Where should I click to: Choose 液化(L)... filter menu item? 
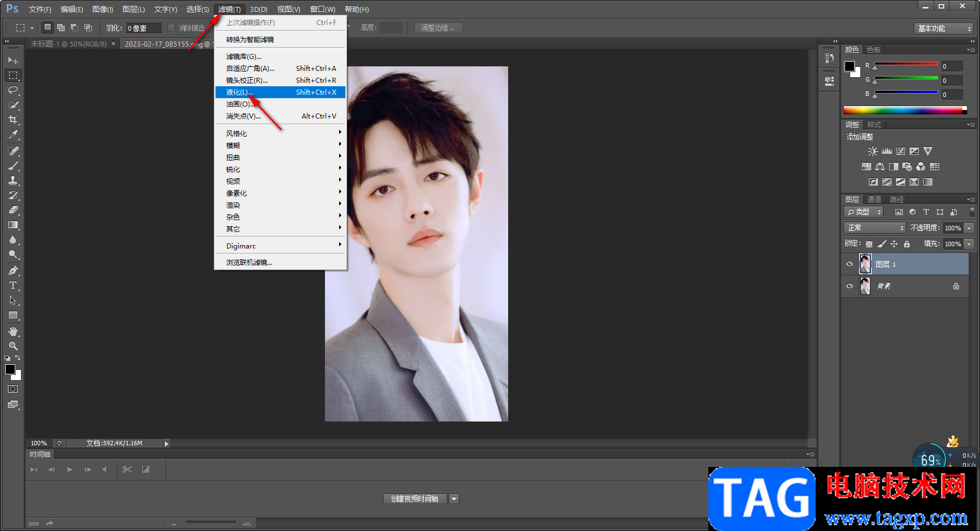[x=280, y=92]
